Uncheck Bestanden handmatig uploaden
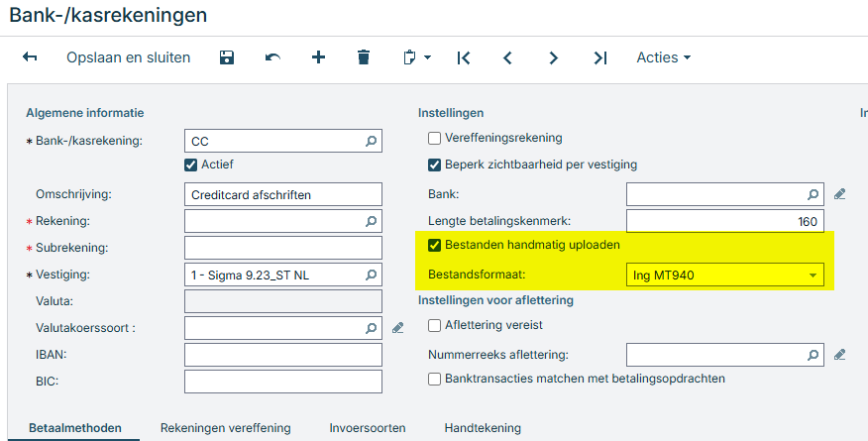This screenshot has height=441, width=868. (x=435, y=245)
